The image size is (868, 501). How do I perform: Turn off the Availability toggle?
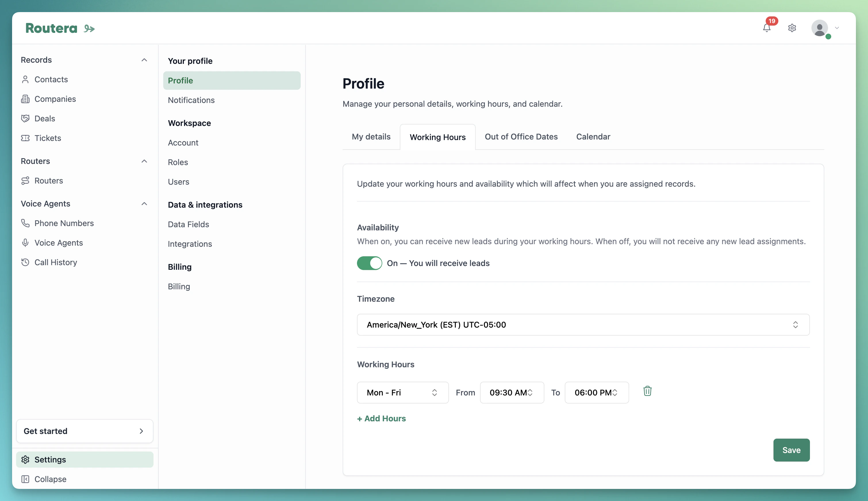tap(370, 263)
